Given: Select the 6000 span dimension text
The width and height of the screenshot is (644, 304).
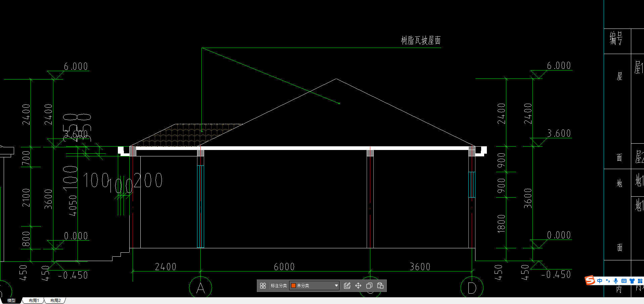Looking at the screenshot, I should coord(284,267).
